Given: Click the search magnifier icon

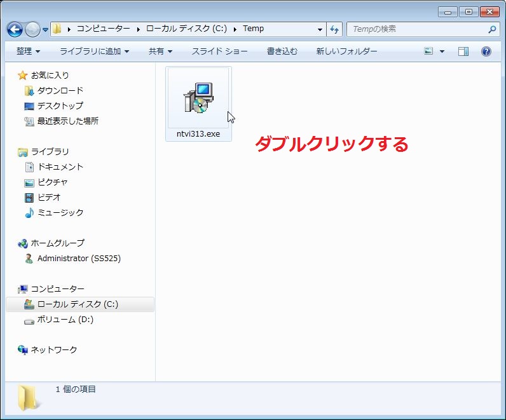Looking at the screenshot, I should point(492,29).
